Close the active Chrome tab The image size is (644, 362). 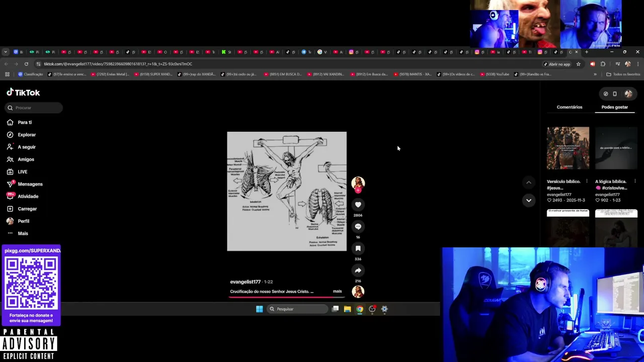(x=577, y=52)
